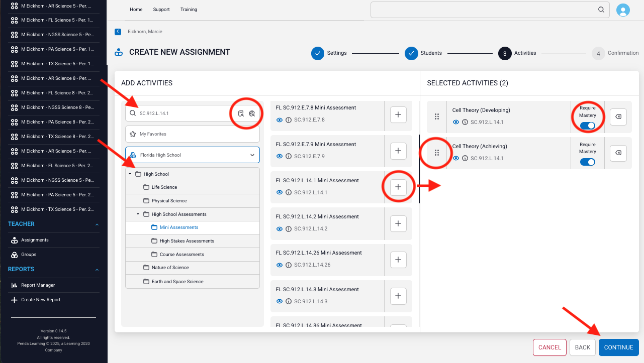Click the back arrow beside Eickhorn, Marcie

(x=118, y=32)
